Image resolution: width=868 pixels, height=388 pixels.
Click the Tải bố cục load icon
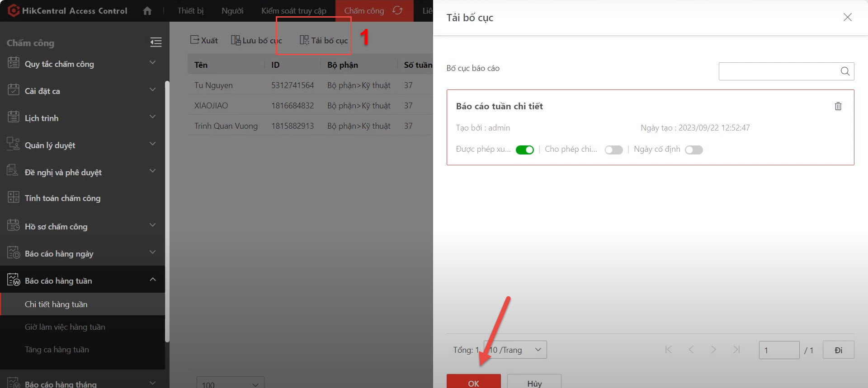pos(304,40)
